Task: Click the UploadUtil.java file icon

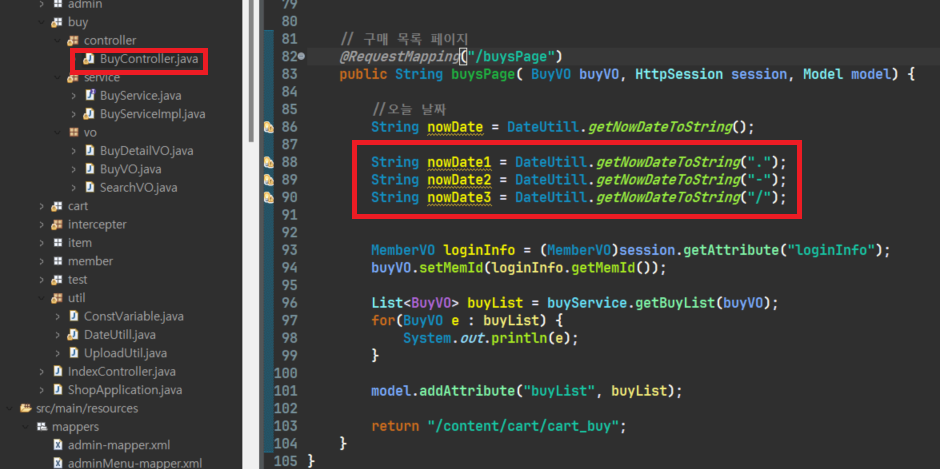Action: 74,353
